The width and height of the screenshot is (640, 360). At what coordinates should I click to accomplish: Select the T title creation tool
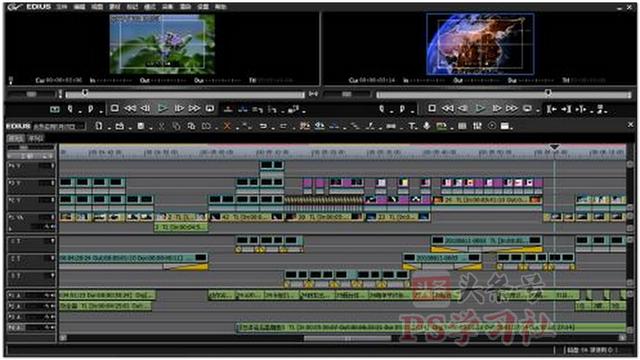(x=412, y=126)
